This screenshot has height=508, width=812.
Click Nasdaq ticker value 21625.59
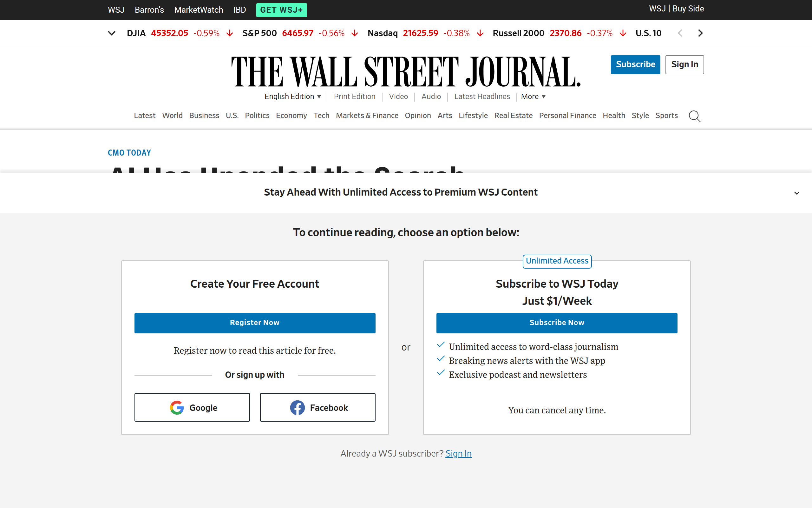[420, 33]
